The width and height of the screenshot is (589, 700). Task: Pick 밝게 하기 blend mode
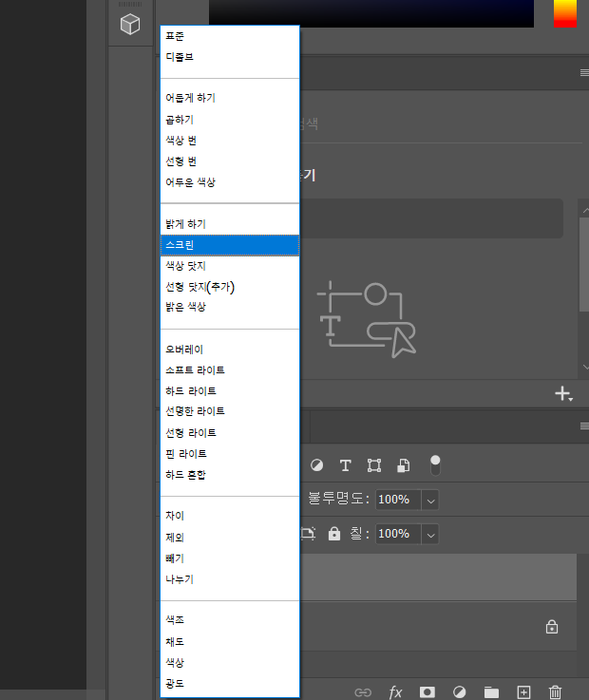click(230, 224)
